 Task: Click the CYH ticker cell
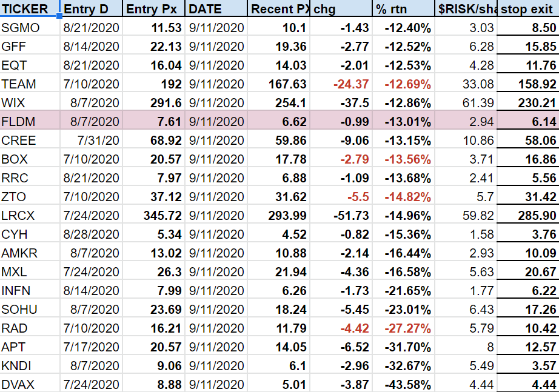pyautogui.click(x=30, y=234)
